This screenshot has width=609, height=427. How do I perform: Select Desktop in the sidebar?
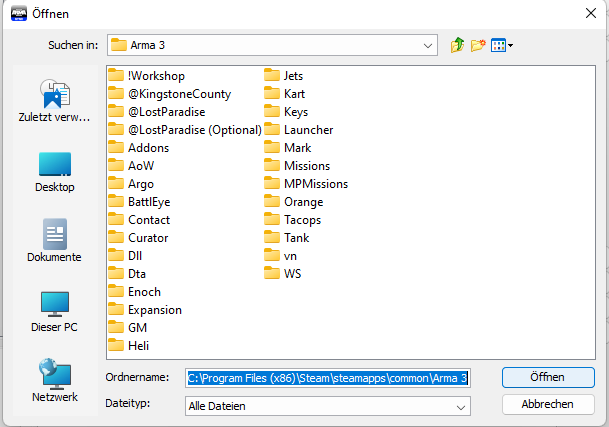click(55, 172)
